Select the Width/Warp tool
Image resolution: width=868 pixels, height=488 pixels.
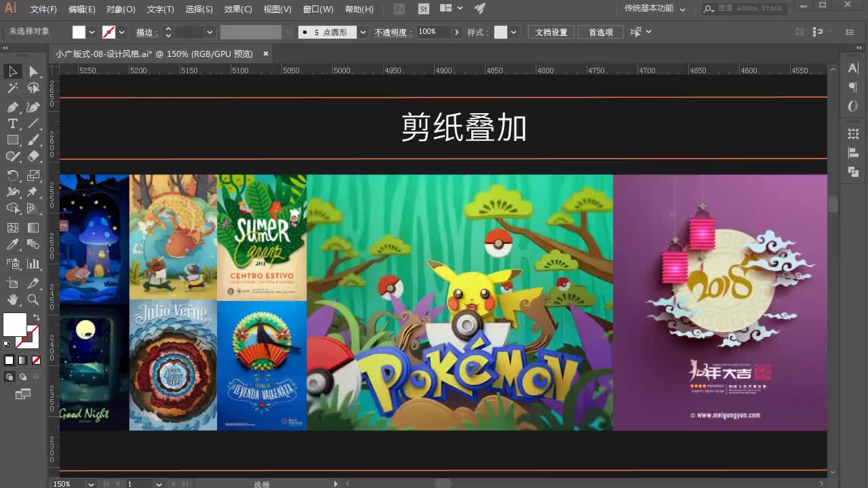click(x=12, y=192)
